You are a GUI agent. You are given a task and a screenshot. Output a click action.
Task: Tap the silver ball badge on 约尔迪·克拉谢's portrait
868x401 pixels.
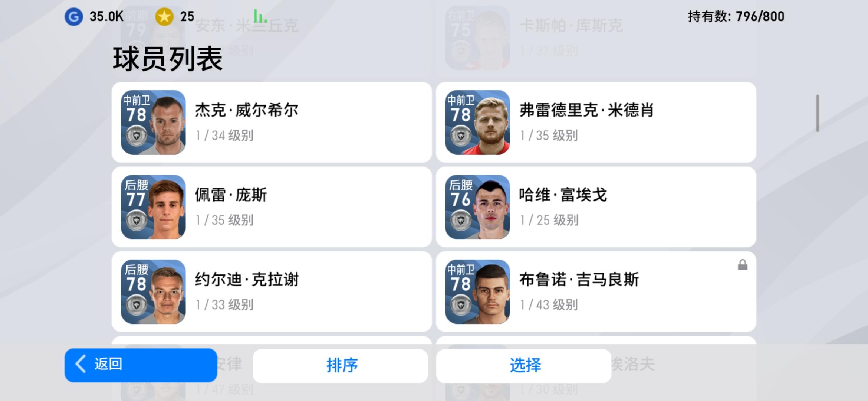[x=136, y=306]
